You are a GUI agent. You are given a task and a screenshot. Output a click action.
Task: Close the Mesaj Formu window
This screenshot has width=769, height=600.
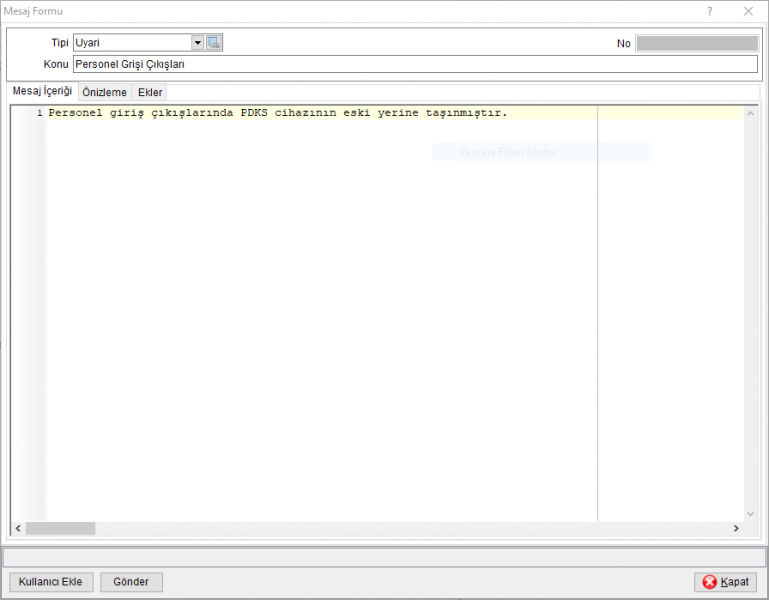coord(748,11)
